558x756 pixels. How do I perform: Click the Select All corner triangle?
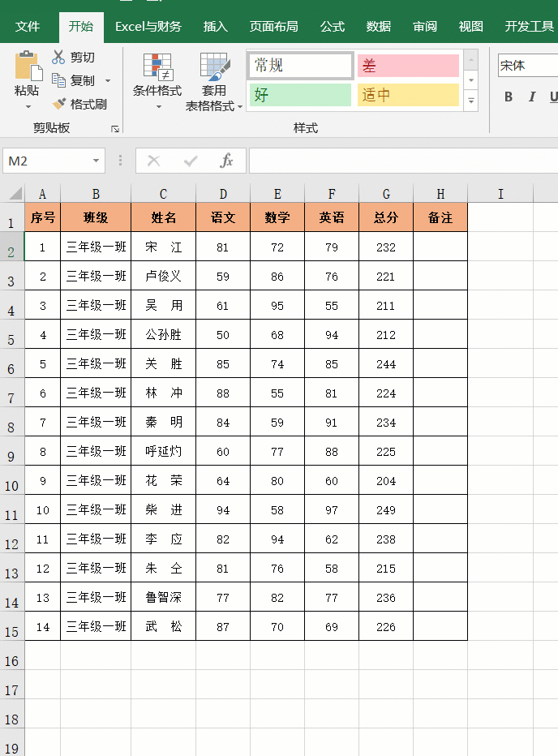click(15, 194)
